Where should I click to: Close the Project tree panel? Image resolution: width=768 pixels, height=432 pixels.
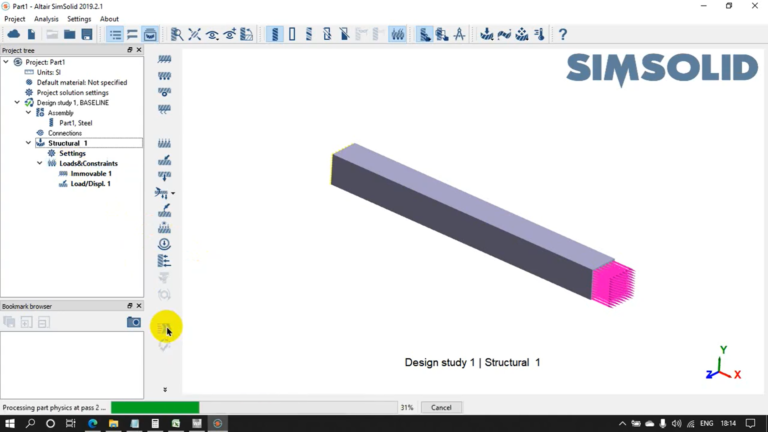pos(139,50)
